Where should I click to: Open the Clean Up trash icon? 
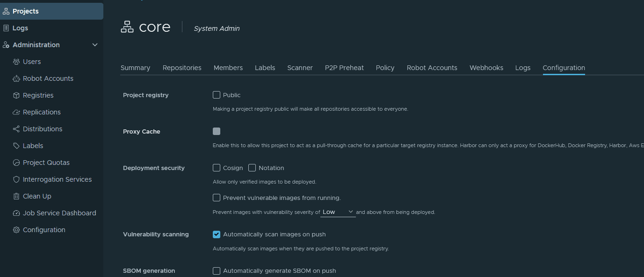pyautogui.click(x=16, y=196)
